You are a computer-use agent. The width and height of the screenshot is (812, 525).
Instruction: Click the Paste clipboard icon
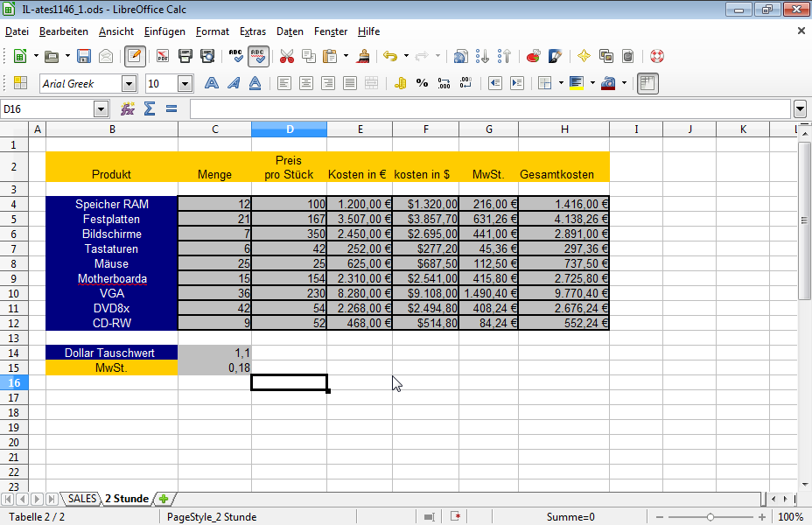(329, 56)
